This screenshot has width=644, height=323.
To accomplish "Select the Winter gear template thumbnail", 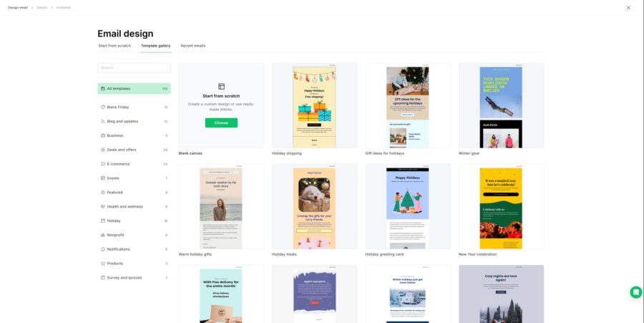I will click(501, 105).
